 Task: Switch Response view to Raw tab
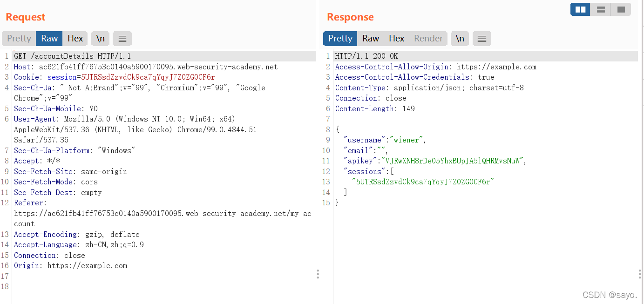[x=371, y=39]
